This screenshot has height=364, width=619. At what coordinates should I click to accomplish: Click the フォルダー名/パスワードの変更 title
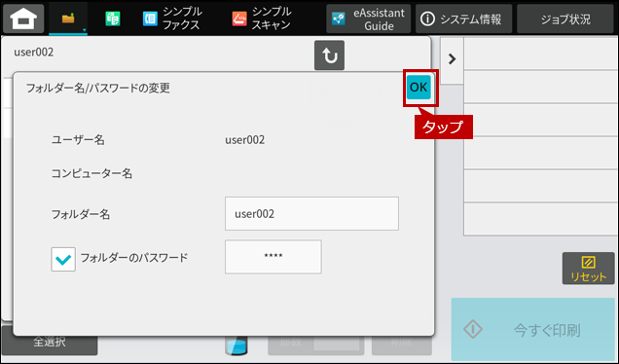tap(98, 88)
